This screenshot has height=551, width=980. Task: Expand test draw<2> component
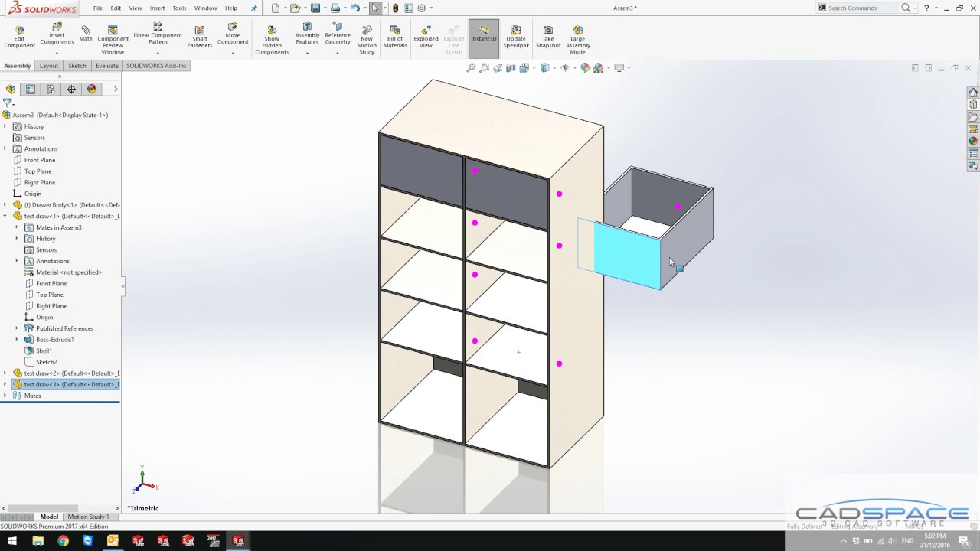coord(5,373)
